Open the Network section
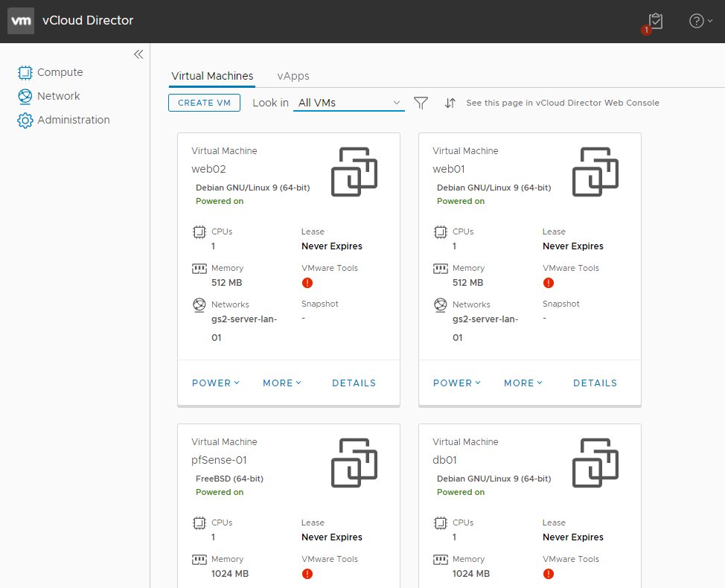The width and height of the screenshot is (725, 588). pos(48,96)
